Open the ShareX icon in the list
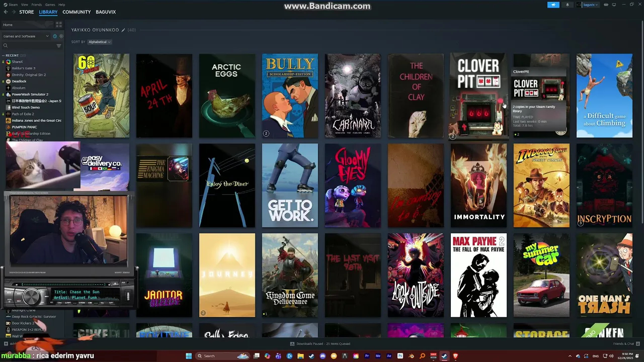This screenshot has width=644, height=362. (8, 61)
